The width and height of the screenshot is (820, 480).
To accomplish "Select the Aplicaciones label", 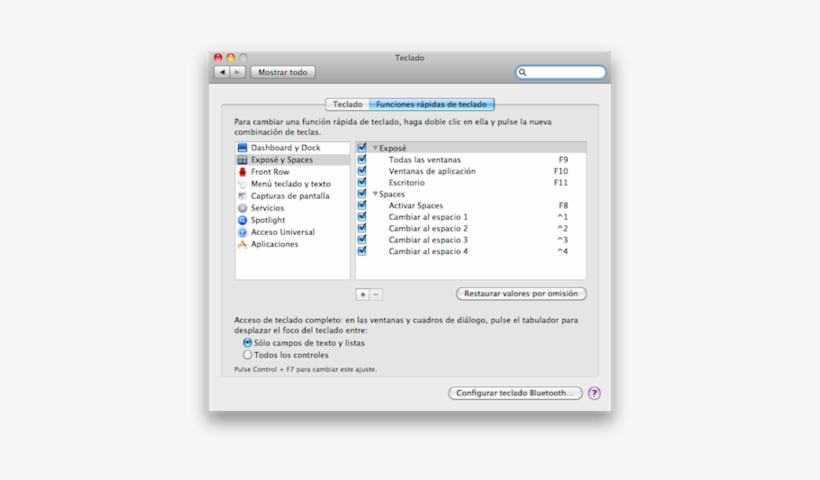I will point(275,244).
